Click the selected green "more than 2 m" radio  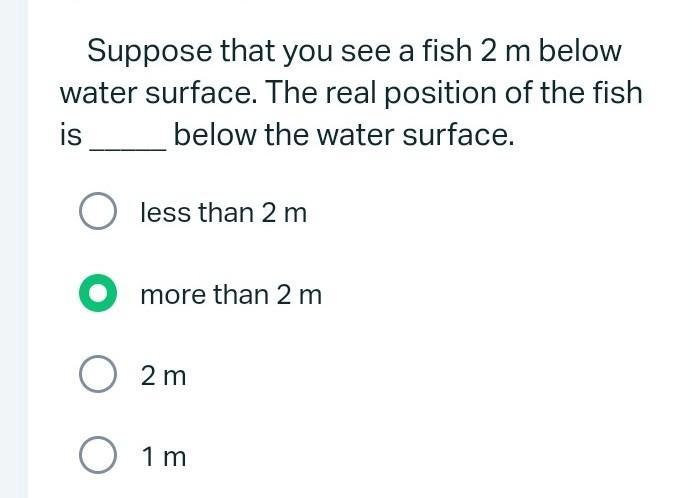pos(97,295)
